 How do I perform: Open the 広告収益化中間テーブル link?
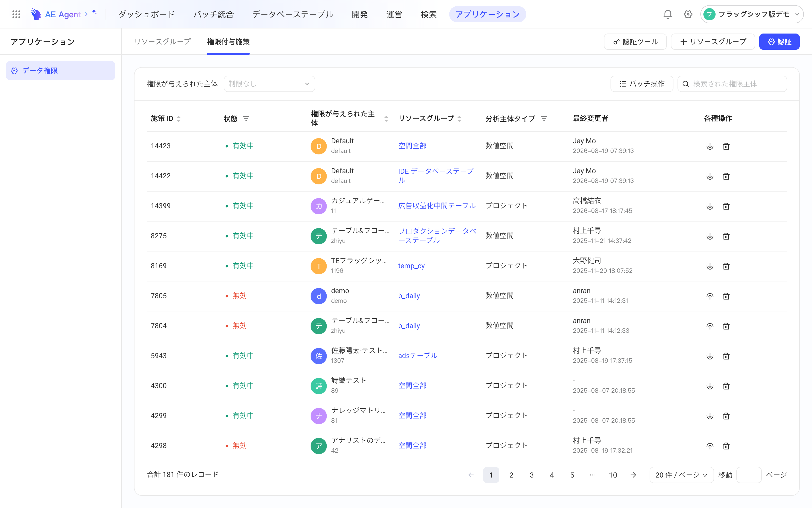(436, 206)
